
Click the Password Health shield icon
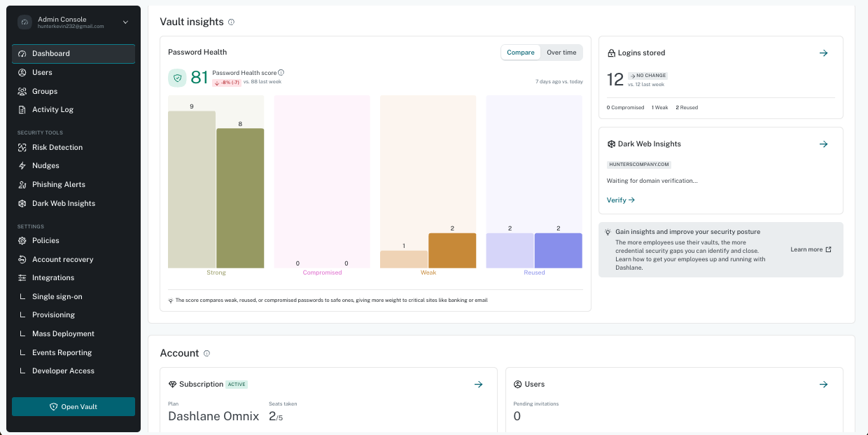click(177, 78)
